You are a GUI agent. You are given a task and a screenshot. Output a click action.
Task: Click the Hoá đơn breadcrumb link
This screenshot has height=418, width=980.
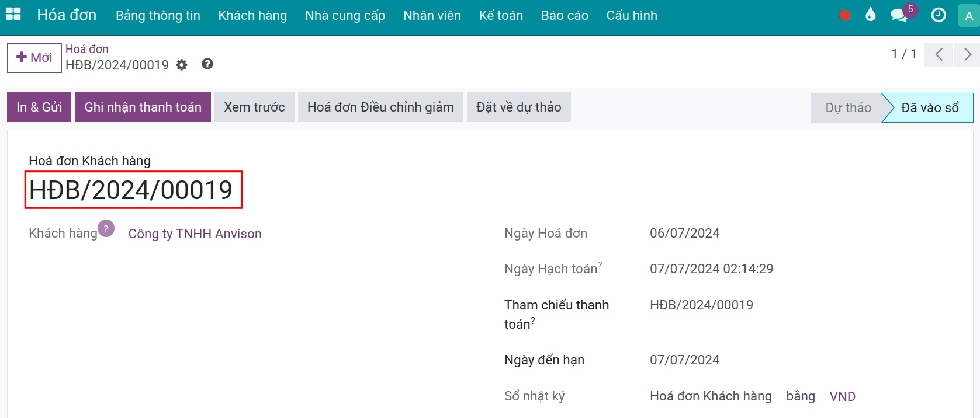click(86, 49)
